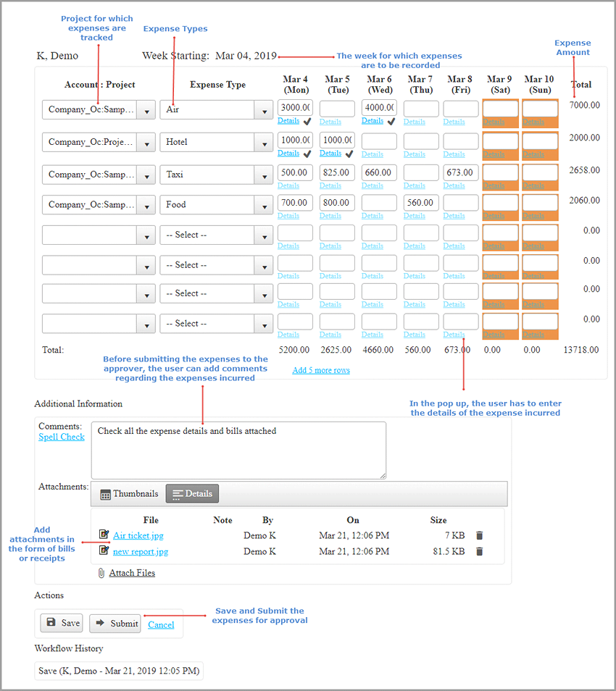Screen dimensions: 616x691
Task: Open first empty row's Select expense dropdown
Action: coord(264,235)
